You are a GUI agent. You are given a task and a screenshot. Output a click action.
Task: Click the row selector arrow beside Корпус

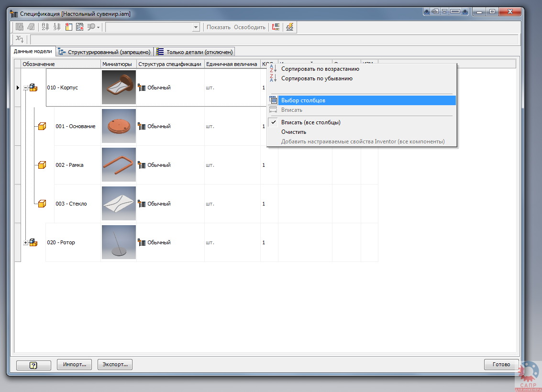click(18, 88)
